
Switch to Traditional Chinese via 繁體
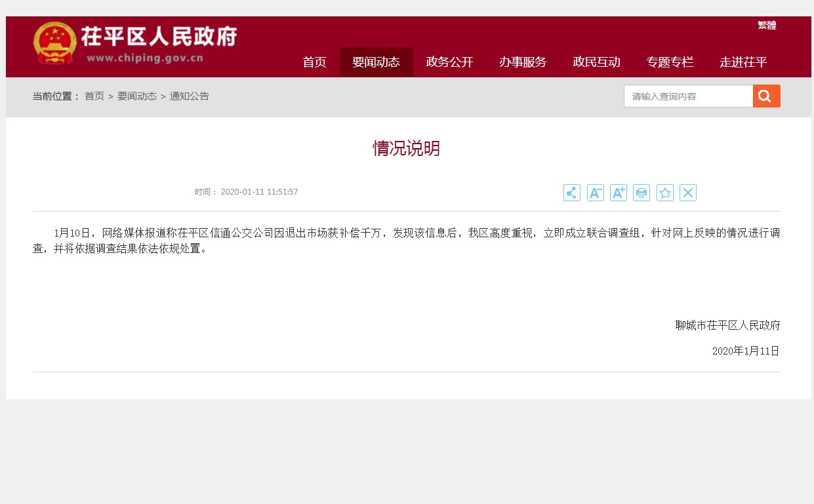(765, 25)
